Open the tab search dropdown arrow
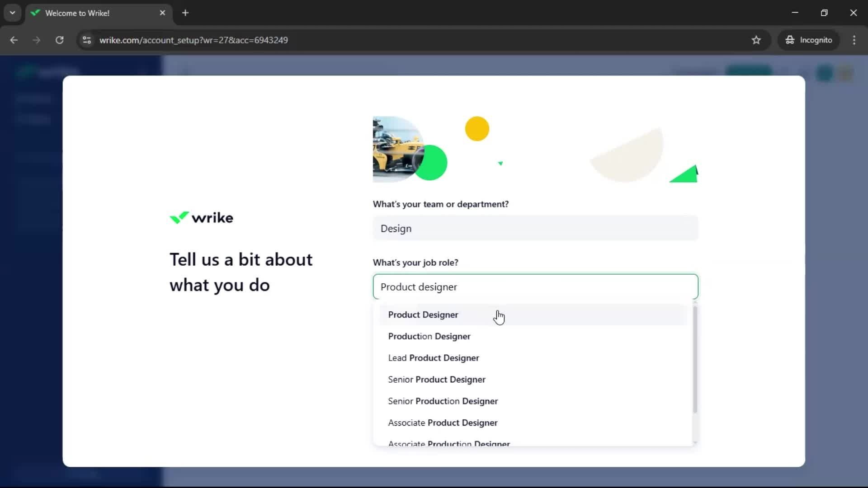 tap(12, 13)
